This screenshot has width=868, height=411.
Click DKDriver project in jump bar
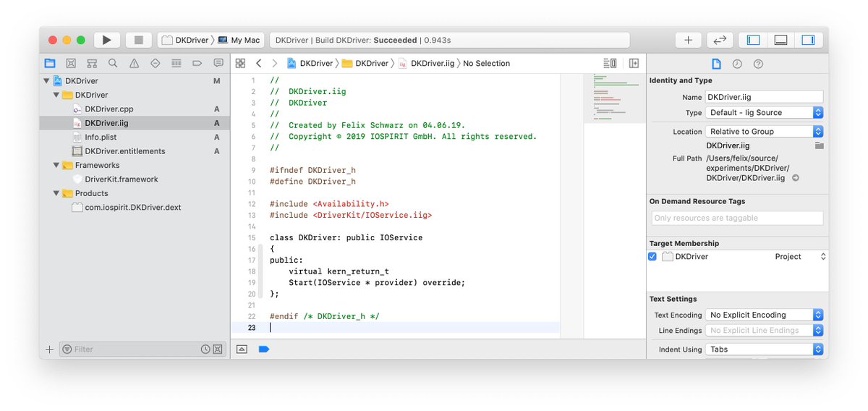click(310, 64)
